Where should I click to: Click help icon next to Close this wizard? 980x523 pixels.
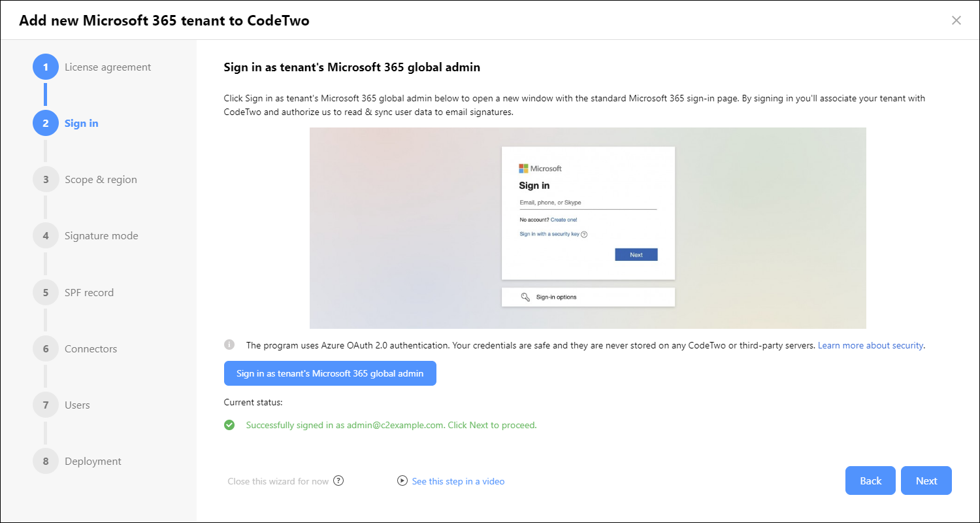tap(338, 481)
